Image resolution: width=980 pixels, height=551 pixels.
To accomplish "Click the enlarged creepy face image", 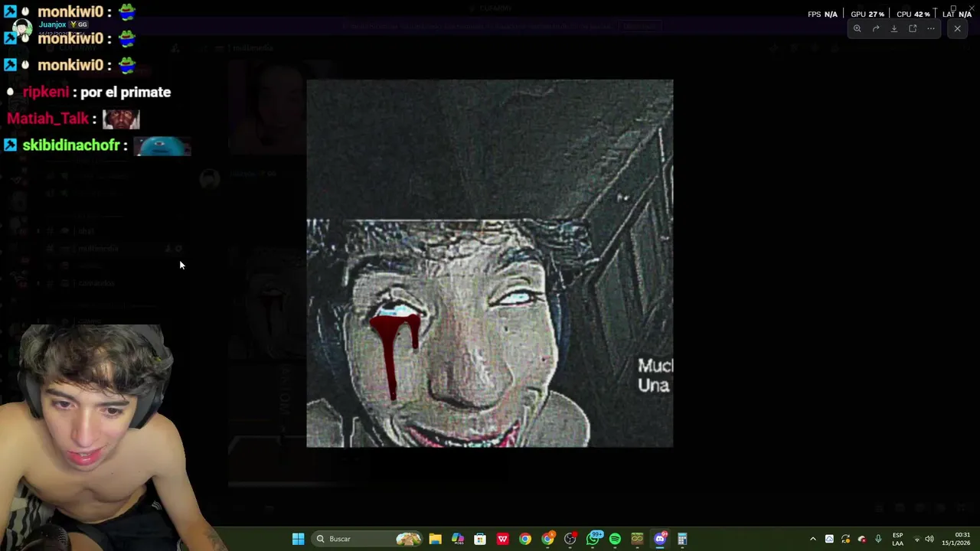I will tap(490, 263).
